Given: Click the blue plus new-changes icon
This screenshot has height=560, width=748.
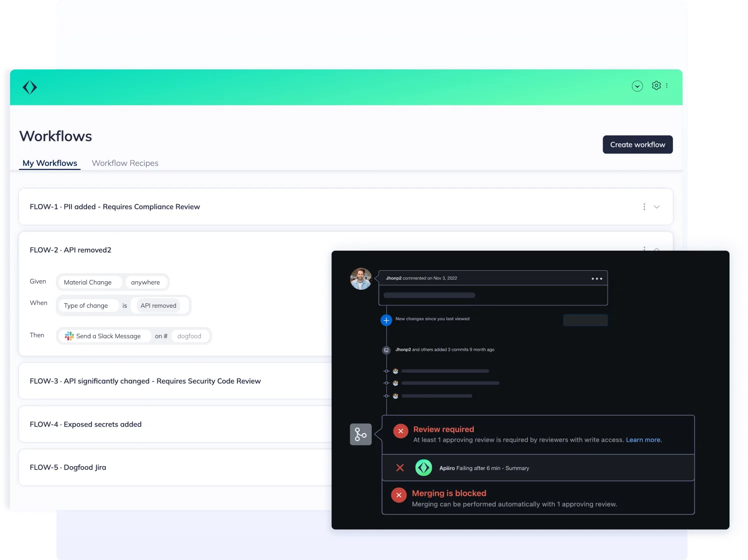Looking at the screenshot, I should 386,320.
